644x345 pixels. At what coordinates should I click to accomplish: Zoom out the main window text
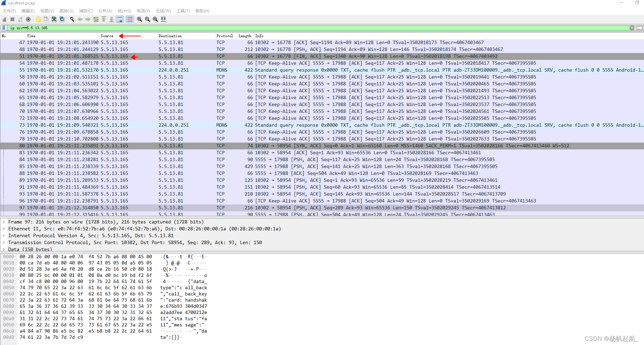pos(147,19)
